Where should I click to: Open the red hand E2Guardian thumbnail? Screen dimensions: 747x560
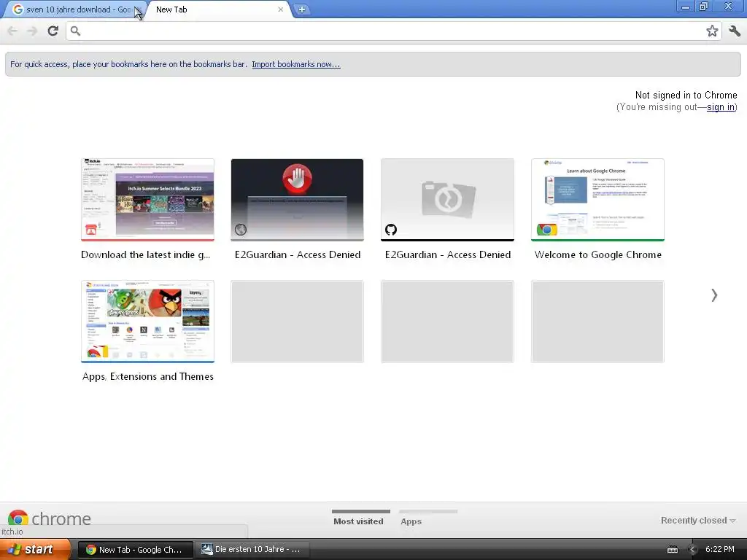click(x=298, y=200)
